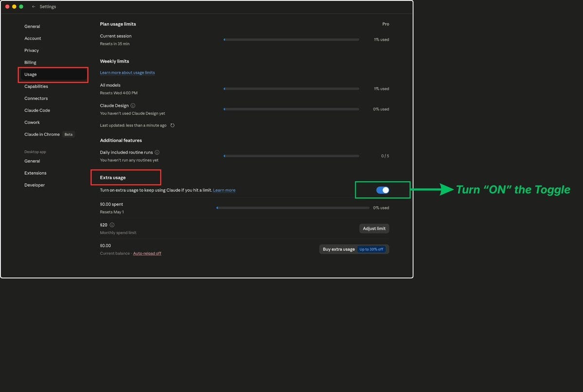Click the Resets in 35 min text
The image size is (583, 392).
[115, 44]
